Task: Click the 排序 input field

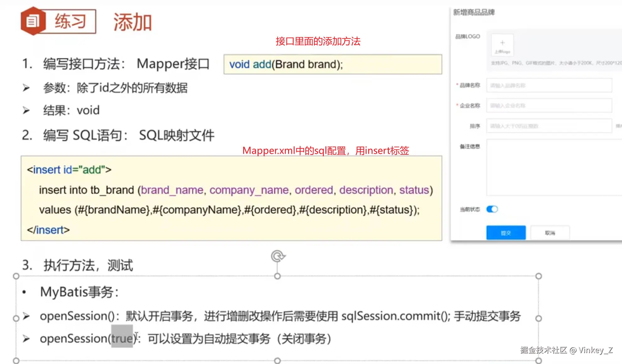Action: (549, 126)
